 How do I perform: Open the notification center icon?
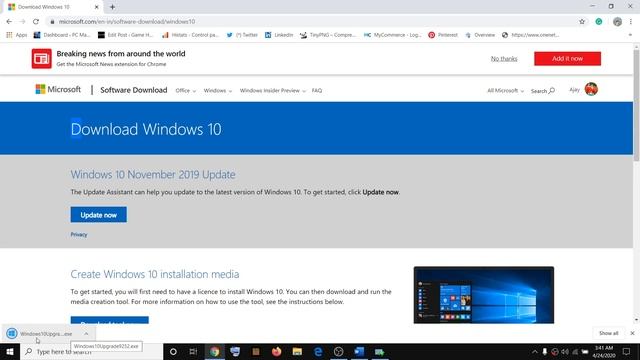[627, 351]
